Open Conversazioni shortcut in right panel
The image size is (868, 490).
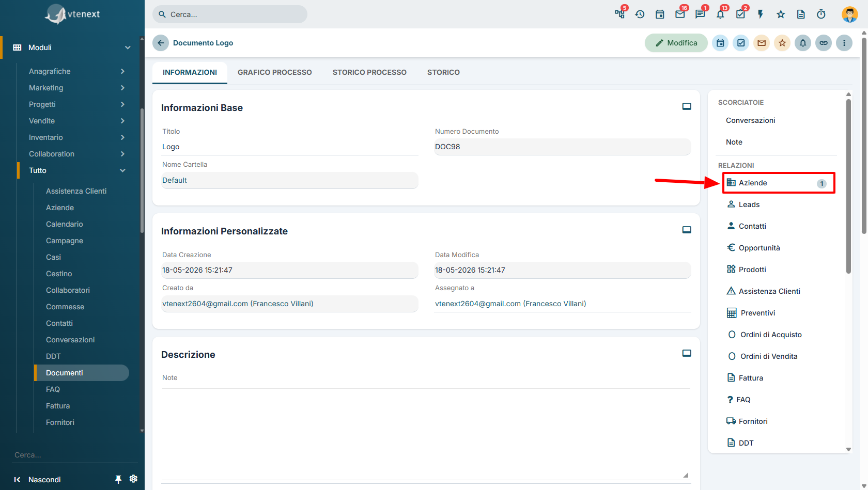click(750, 120)
